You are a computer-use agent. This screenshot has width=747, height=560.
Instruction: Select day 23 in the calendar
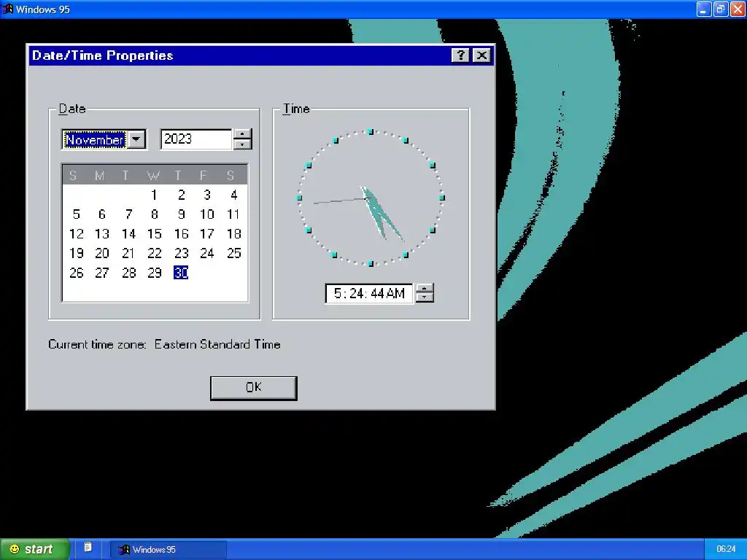(x=181, y=253)
